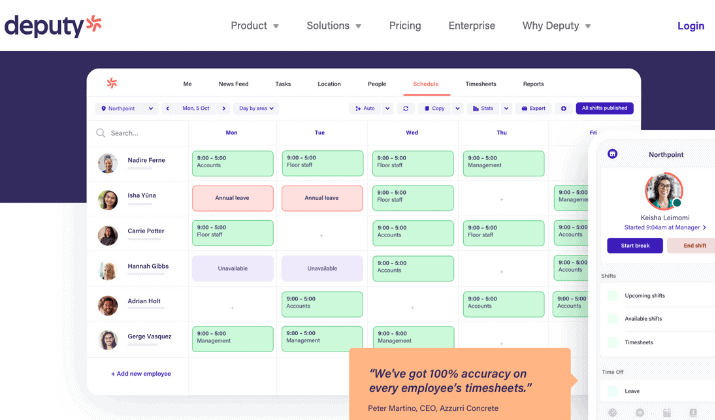Image resolution: width=715 pixels, height=420 pixels.
Task: Click the Stats button
Action: pyautogui.click(x=483, y=109)
